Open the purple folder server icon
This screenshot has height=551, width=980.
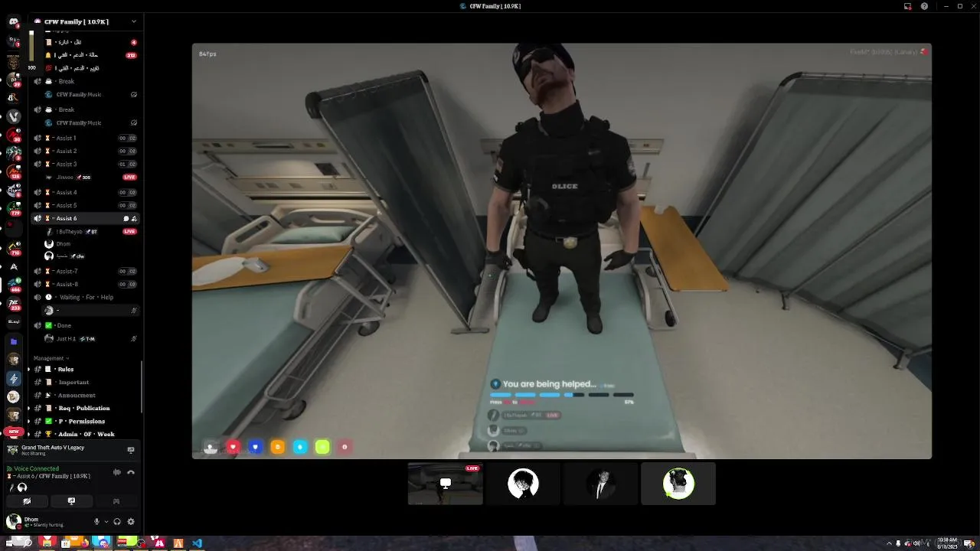[13, 341]
